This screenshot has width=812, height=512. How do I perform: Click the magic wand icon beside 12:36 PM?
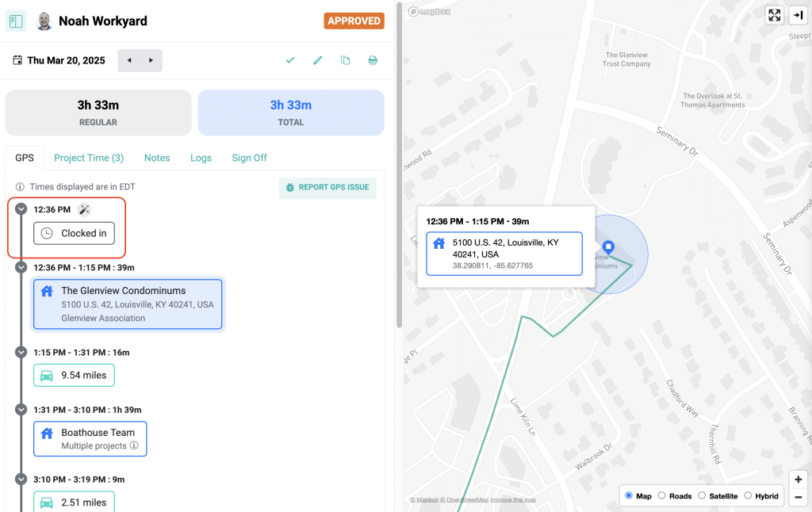(84, 210)
